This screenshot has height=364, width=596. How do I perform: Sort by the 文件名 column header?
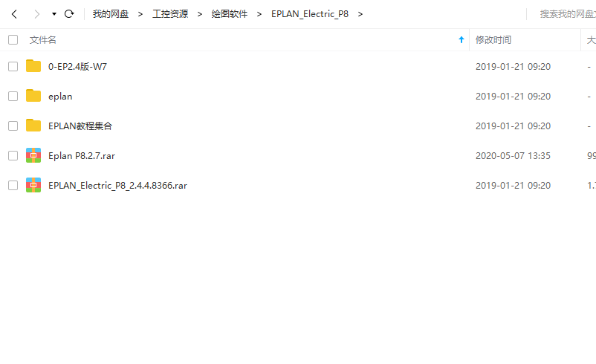tap(43, 40)
